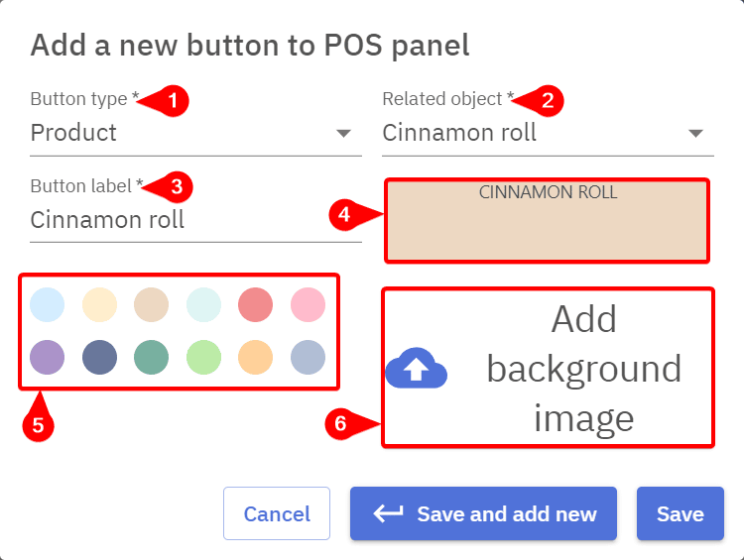Pick the beige tan color swatch

pos(152,304)
